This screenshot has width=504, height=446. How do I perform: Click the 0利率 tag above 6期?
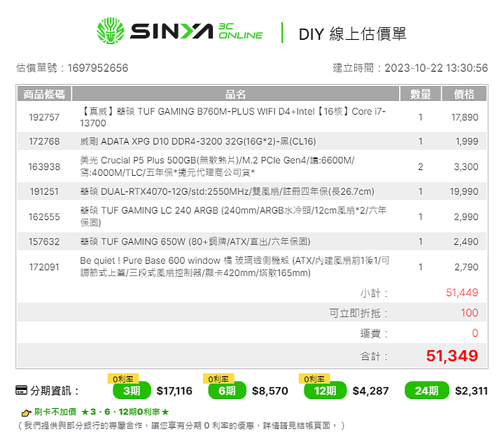click(218, 379)
